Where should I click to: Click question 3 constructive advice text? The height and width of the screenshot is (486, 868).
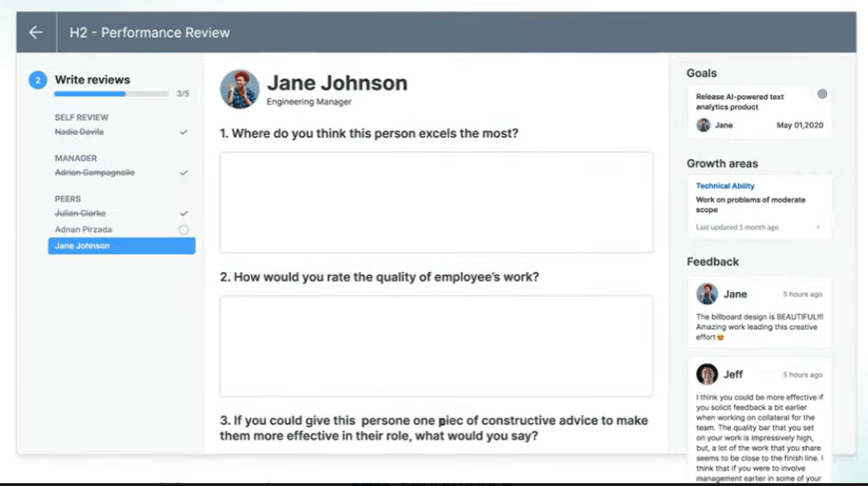click(434, 428)
